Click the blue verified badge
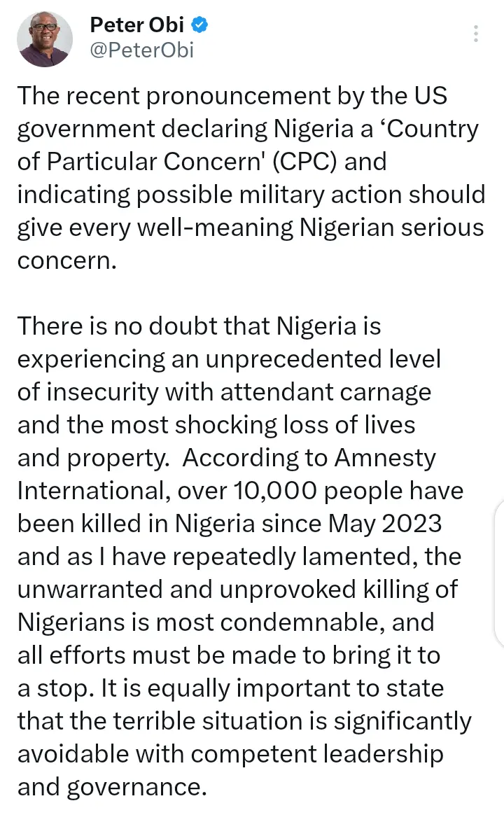 coord(199,26)
